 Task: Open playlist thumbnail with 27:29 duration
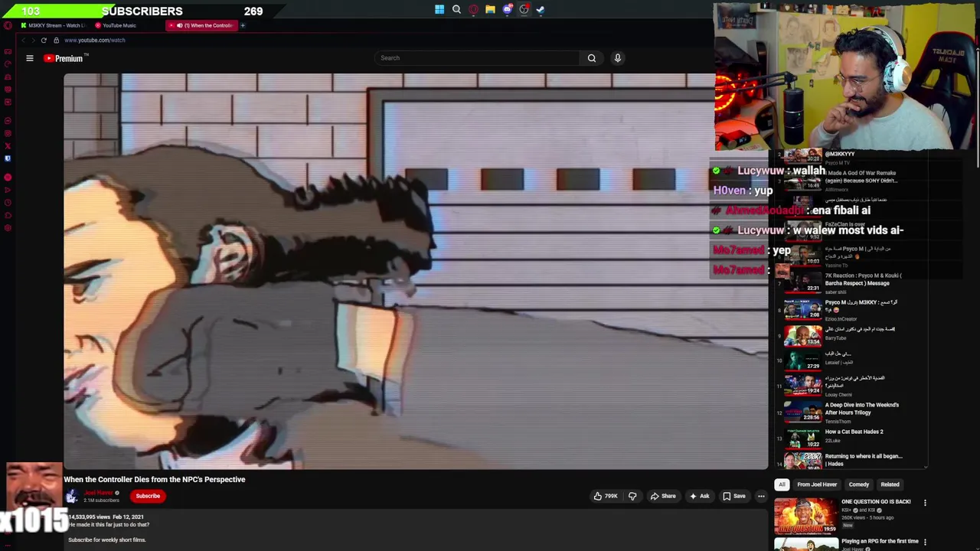(802, 360)
